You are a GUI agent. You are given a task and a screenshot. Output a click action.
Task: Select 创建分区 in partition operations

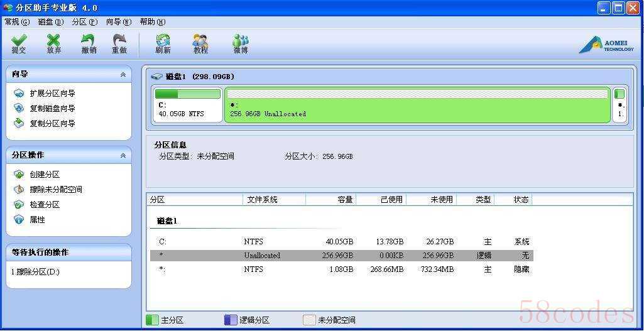45,175
